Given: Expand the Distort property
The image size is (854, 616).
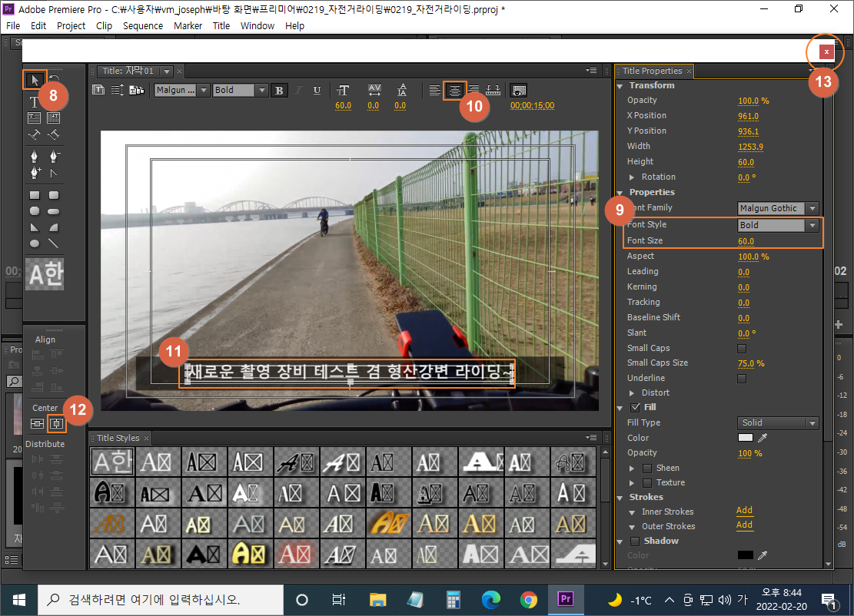Looking at the screenshot, I should click(x=632, y=393).
